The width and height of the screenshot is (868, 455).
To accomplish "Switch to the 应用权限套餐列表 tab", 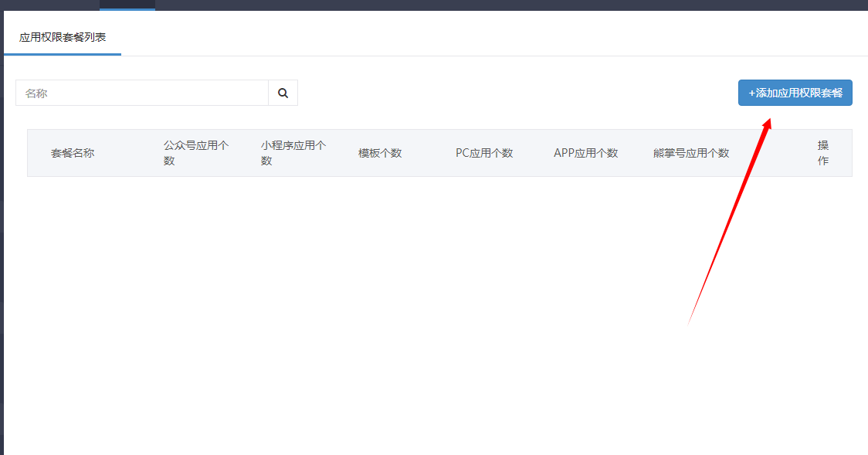I will click(63, 37).
